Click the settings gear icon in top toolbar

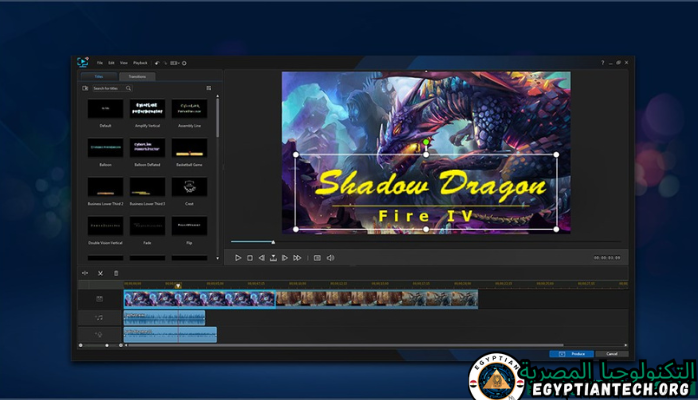[184, 63]
